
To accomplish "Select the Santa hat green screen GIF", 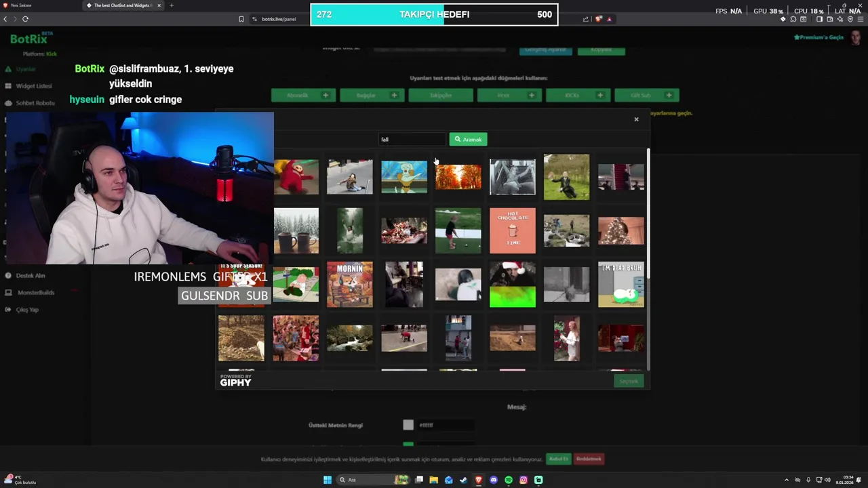I will click(513, 284).
